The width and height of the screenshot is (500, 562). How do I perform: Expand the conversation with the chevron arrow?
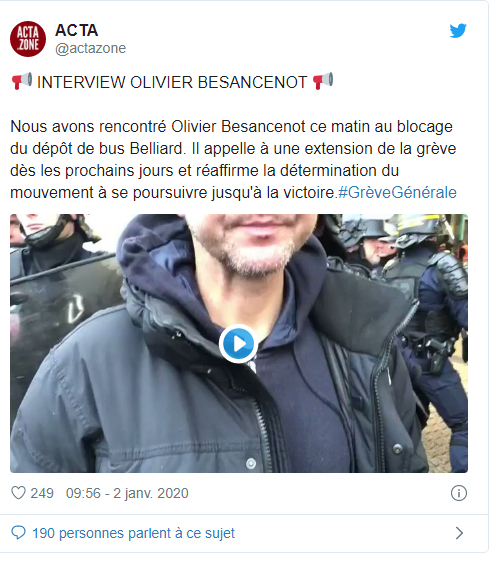459,533
